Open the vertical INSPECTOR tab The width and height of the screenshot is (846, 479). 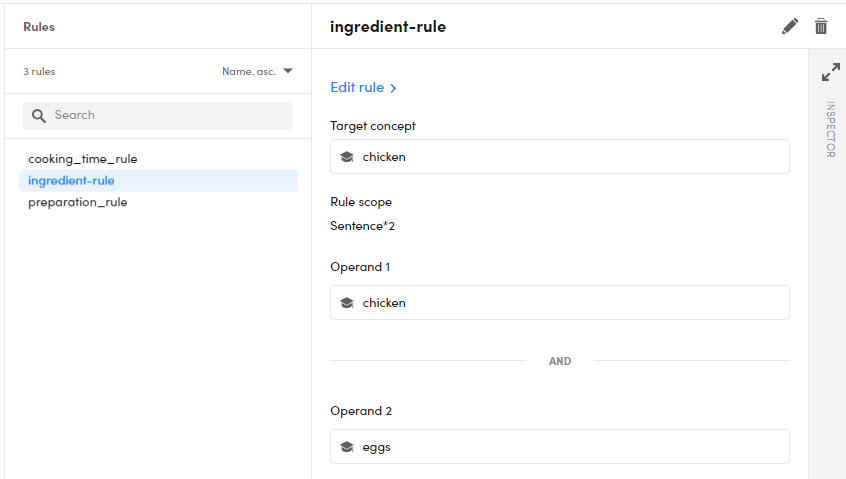pyautogui.click(x=830, y=129)
